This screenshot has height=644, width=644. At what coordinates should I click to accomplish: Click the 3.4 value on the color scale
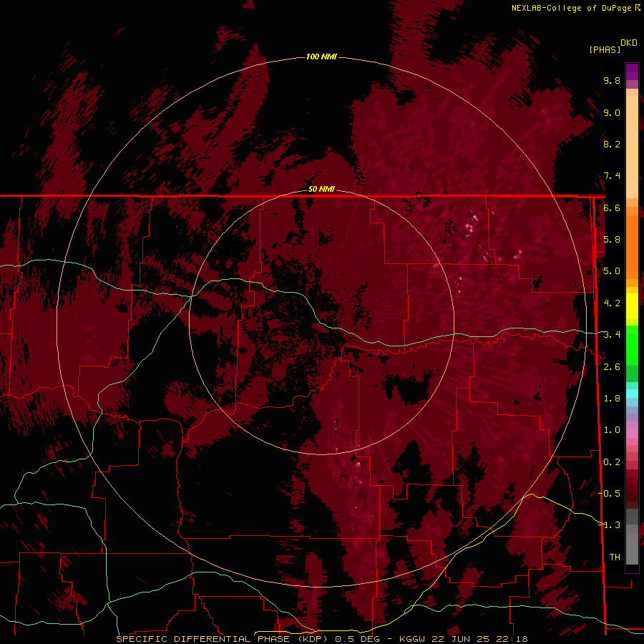click(612, 335)
